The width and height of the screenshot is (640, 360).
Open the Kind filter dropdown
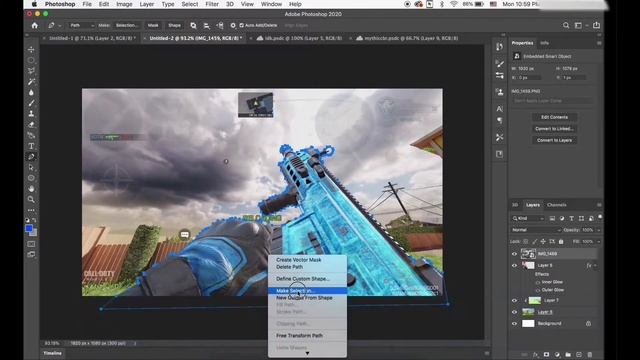pos(528,218)
